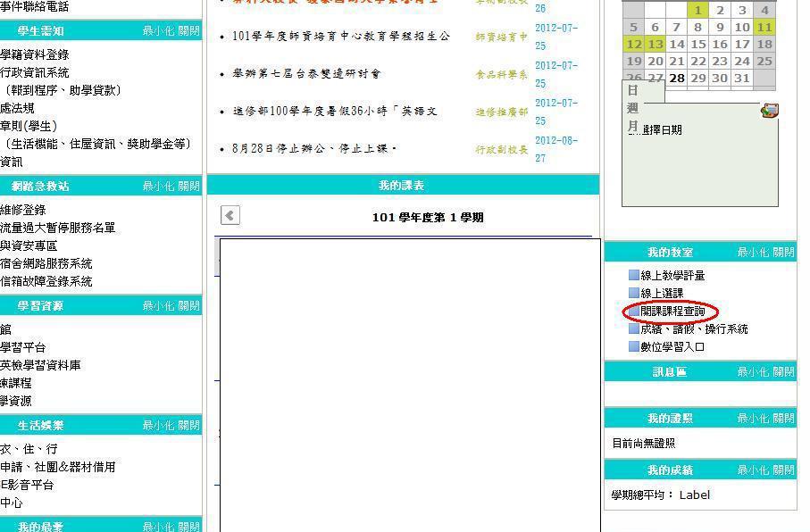Close the 學習資源 panel

tap(188, 306)
